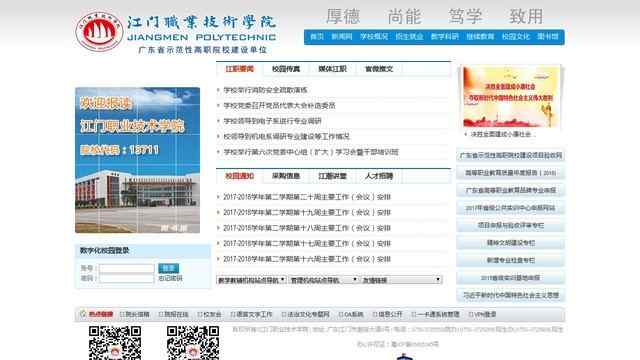Viewport: 640px width, 360px height.
Task: Open the 学校概况 navigation item
Action: click(373, 37)
